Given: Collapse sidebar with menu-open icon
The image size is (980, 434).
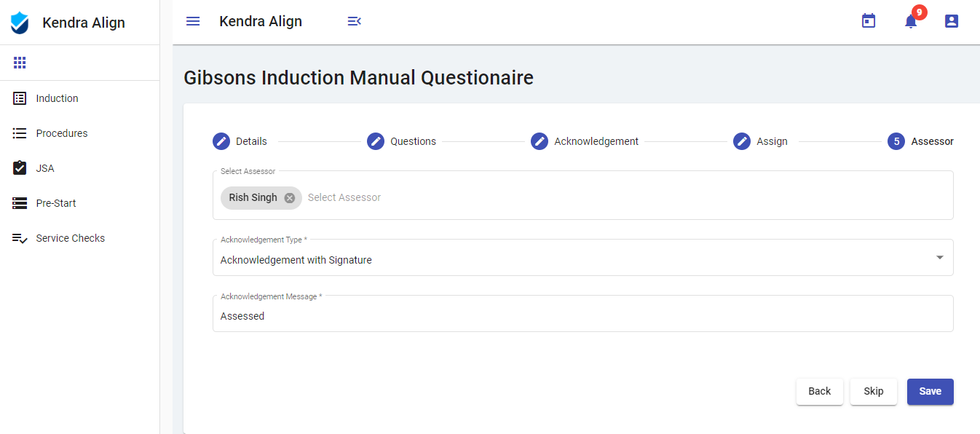Looking at the screenshot, I should [355, 21].
